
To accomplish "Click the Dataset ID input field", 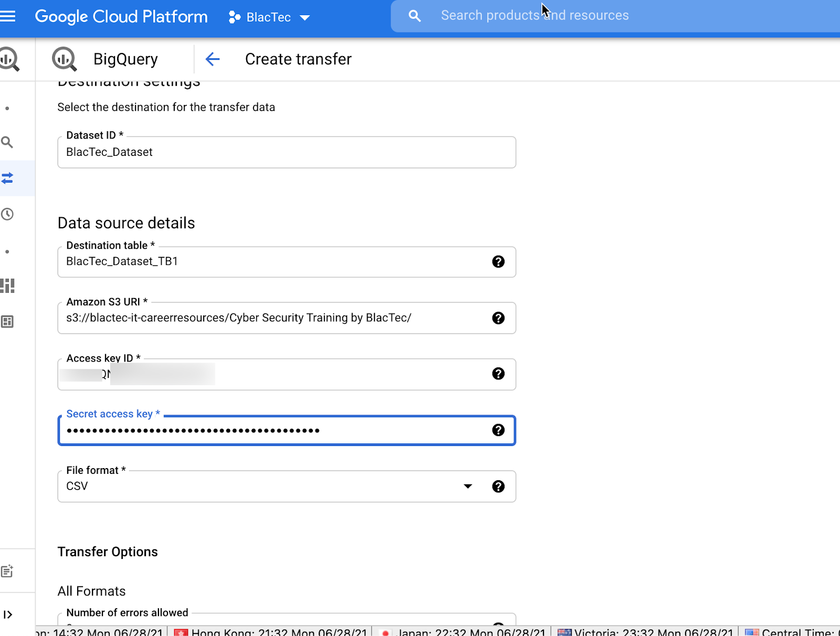I will coord(287,152).
